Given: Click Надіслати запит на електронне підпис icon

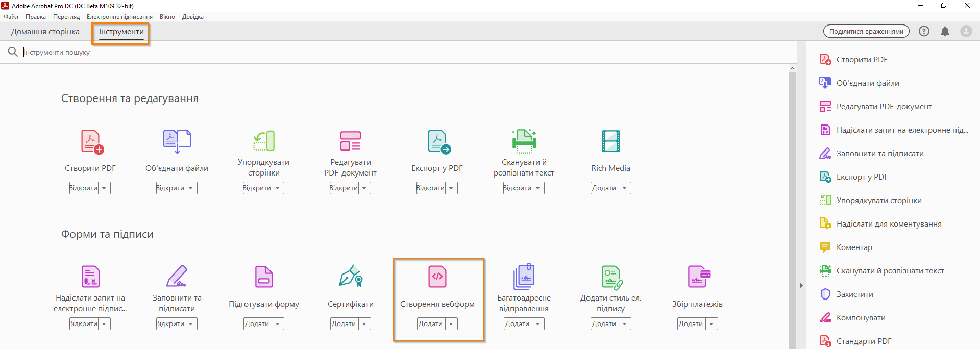Looking at the screenshot, I should point(90,277).
